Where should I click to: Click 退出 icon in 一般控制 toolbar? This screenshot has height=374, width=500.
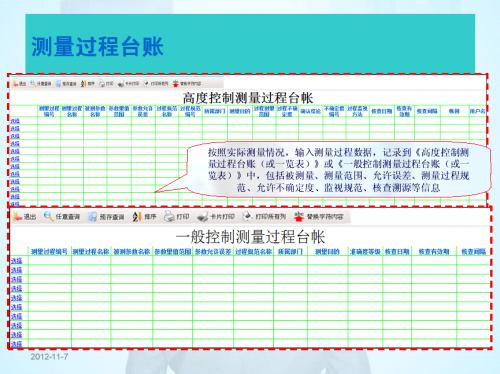click(x=17, y=217)
